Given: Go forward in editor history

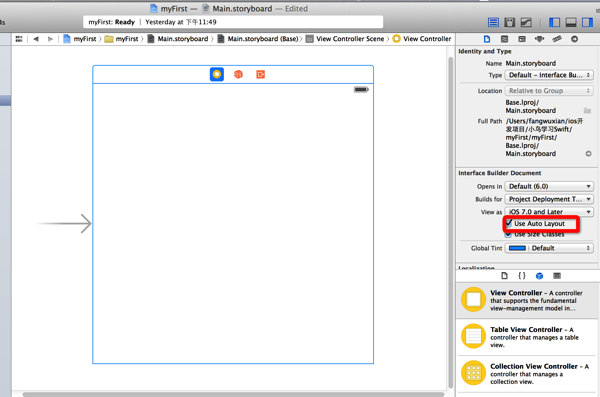Looking at the screenshot, I should 50,39.
